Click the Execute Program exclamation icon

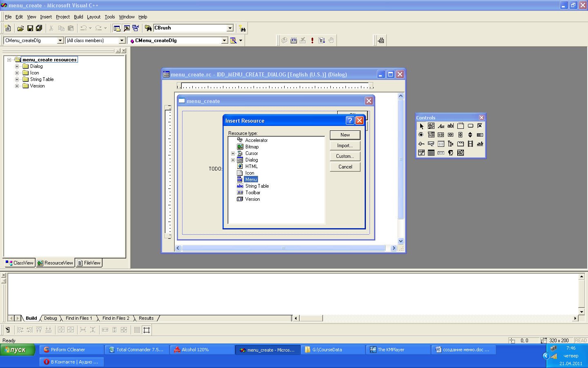[312, 40]
